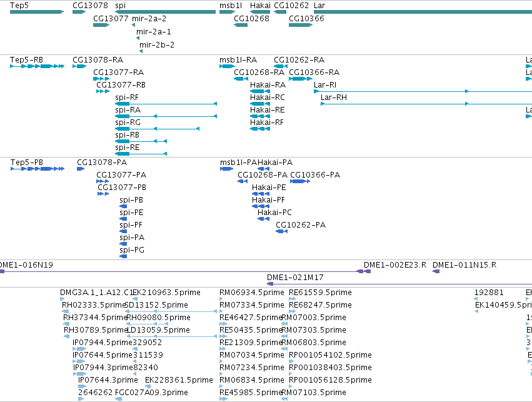The width and height of the screenshot is (532, 402).
Task: Select the CG10268-RA transcript
Action: coord(241,79)
